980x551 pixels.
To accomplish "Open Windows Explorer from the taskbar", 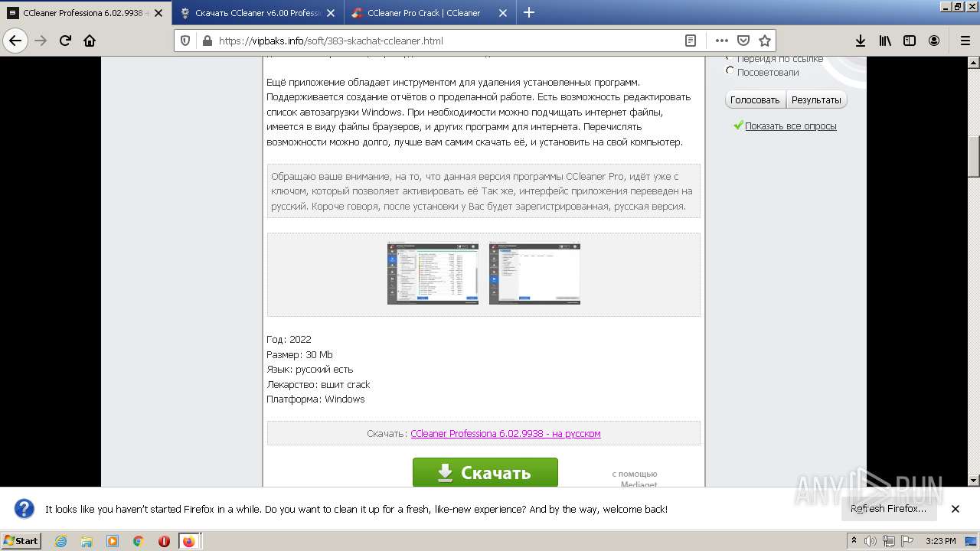I will tap(87, 541).
